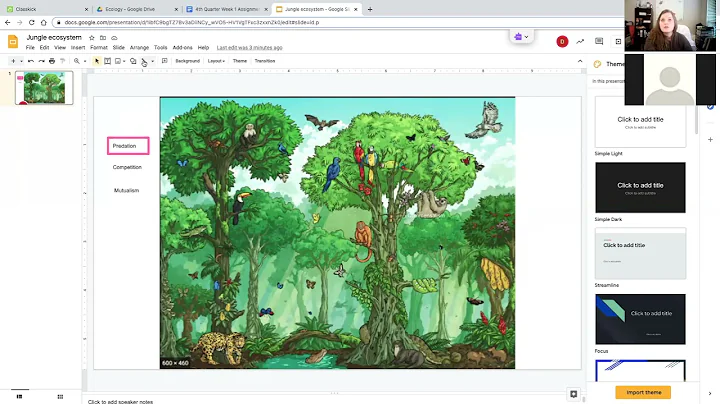Apply the Simple Light theme
720x404 pixels.
coord(640,122)
